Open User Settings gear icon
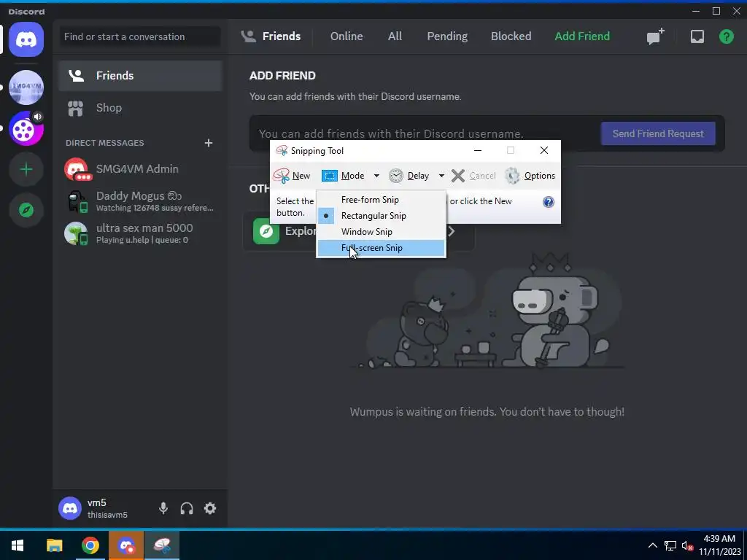 click(x=210, y=508)
